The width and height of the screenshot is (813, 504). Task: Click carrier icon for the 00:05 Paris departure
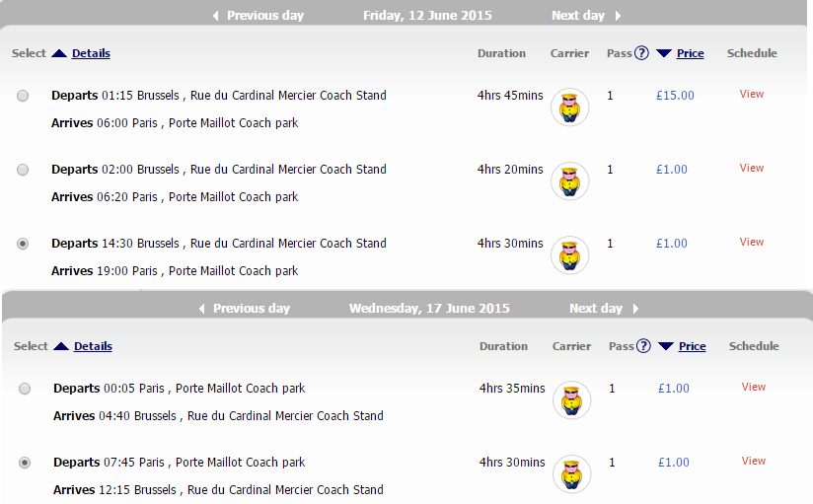point(572,400)
